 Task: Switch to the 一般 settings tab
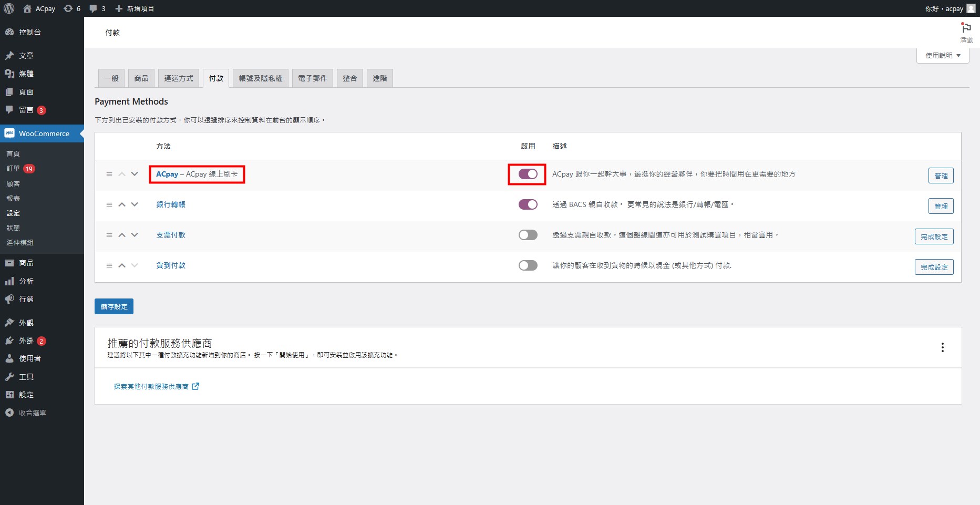(111, 78)
